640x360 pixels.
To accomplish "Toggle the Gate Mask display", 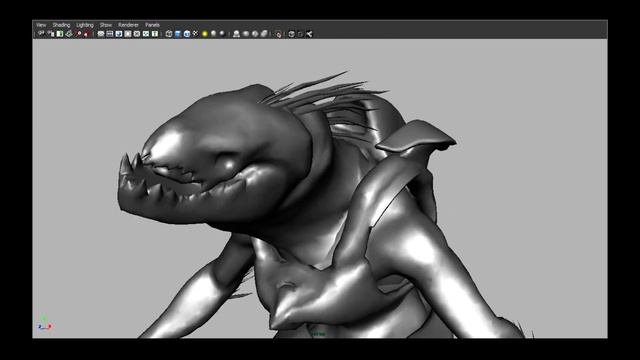I will click(x=128, y=34).
